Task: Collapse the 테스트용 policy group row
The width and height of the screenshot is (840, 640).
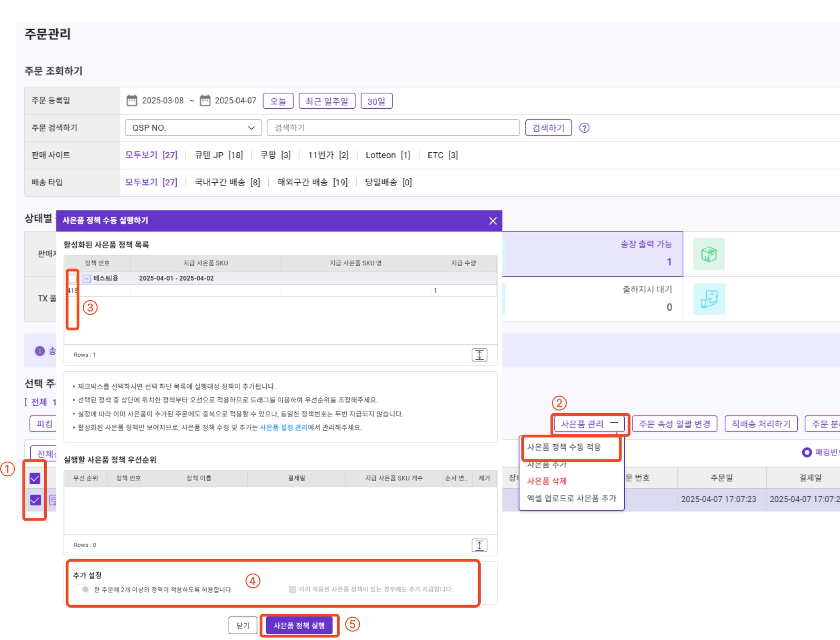Action: 87,279
